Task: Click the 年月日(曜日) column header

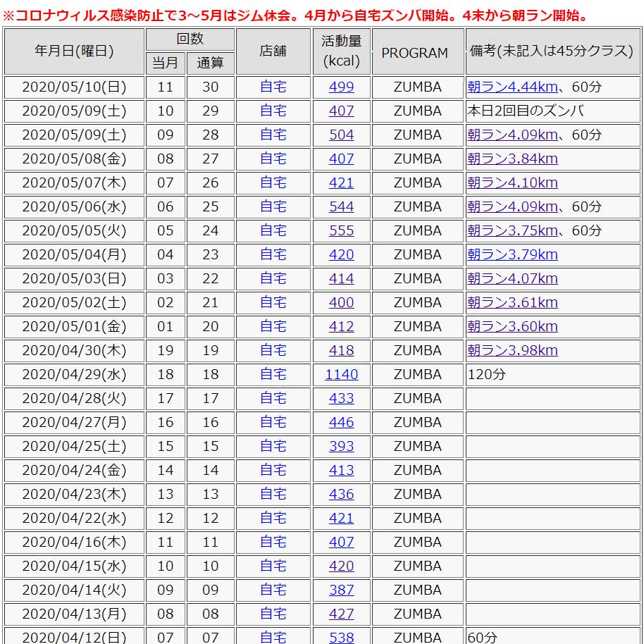Action: (75, 51)
